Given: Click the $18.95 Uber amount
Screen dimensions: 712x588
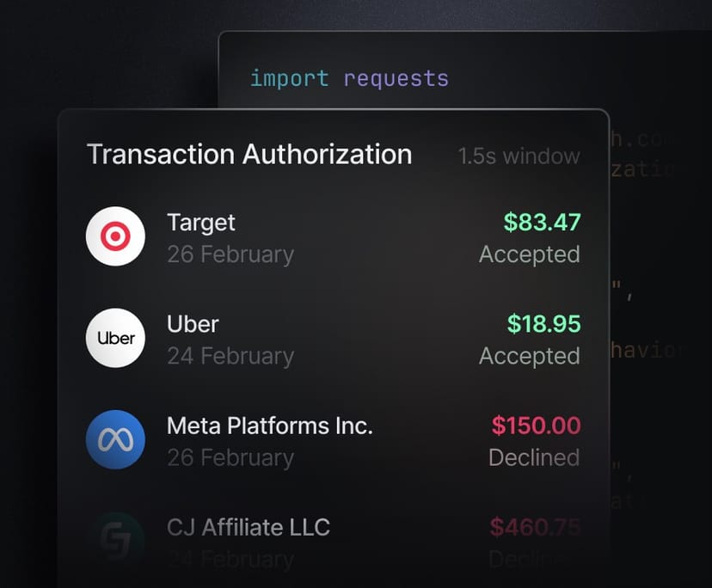Looking at the screenshot, I should click(543, 324).
